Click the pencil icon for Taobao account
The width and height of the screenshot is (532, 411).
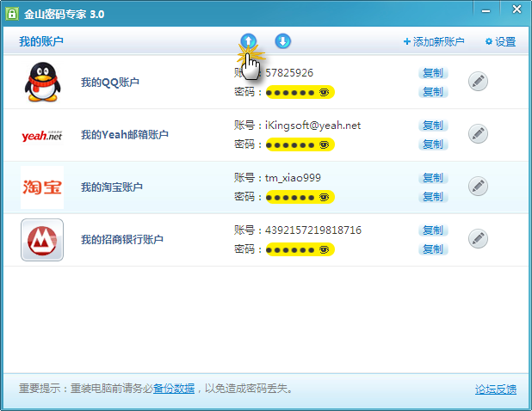coord(478,187)
